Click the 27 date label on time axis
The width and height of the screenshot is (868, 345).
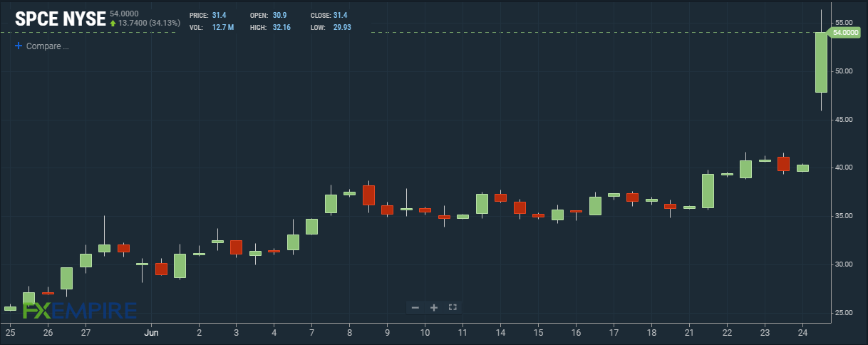86,332
